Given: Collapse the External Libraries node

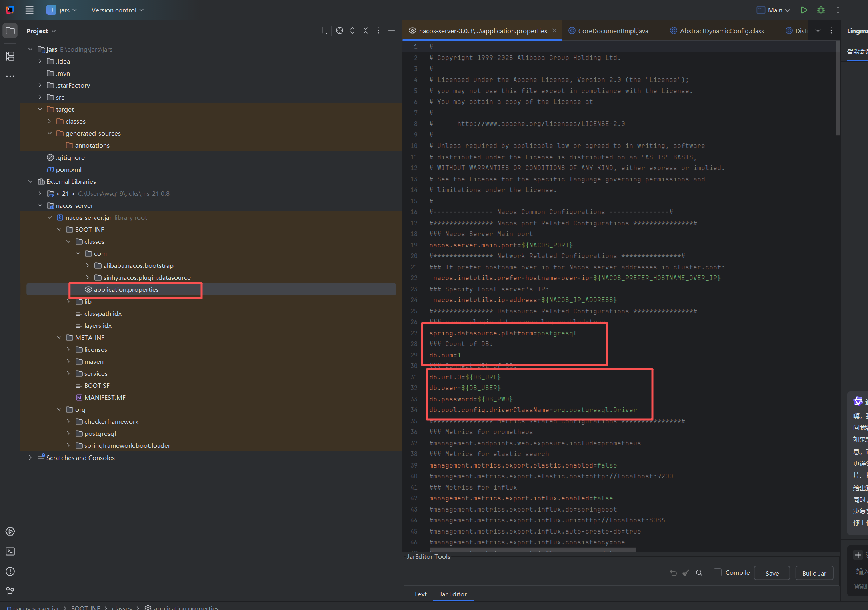Looking at the screenshot, I should [30, 181].
